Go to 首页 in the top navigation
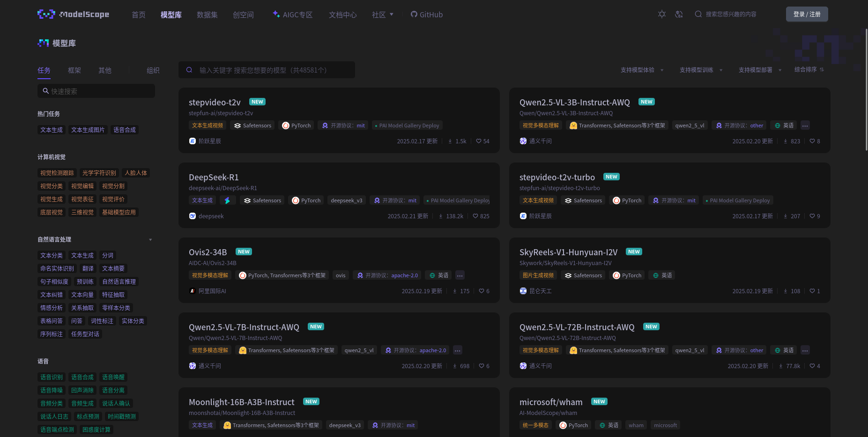The image size is (868, 437). (139, 15)
